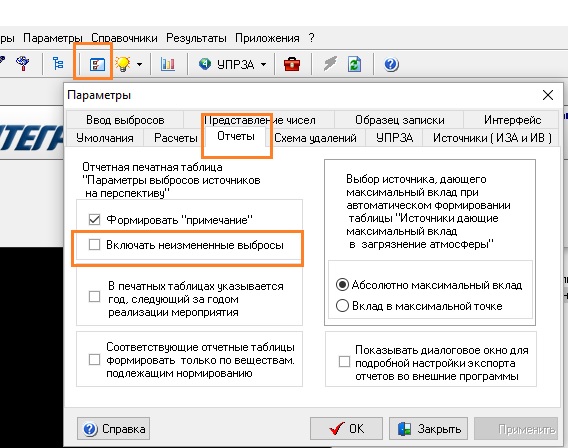The height and width of the screenshot is (448, 568).
Task: Enable Включать неизмененные выбросы checkbox
Action: point(95,245)
